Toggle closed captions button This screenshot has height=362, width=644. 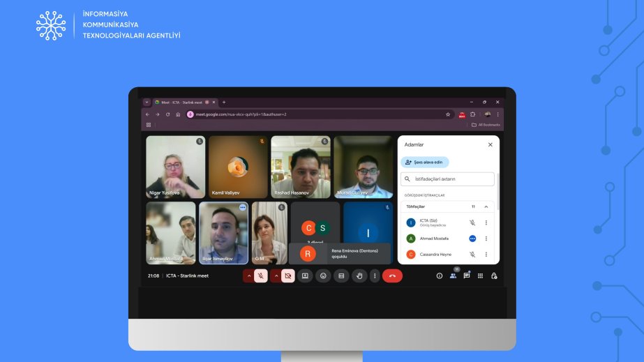coord(341,276)
